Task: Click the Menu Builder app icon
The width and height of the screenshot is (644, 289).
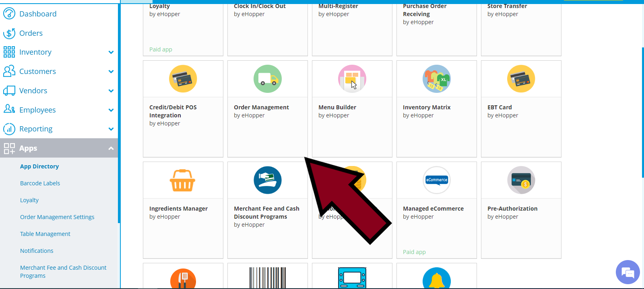Action: click(x=352, y=79)
